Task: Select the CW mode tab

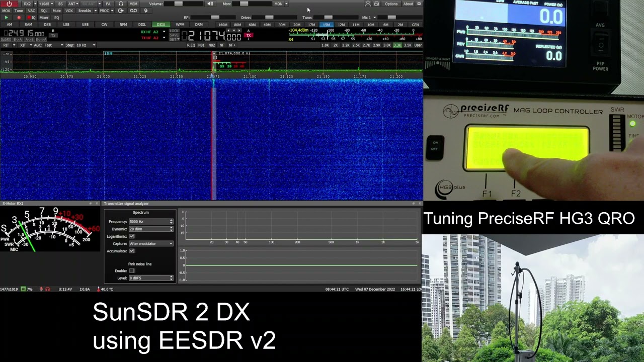Action: coord(104,25)
